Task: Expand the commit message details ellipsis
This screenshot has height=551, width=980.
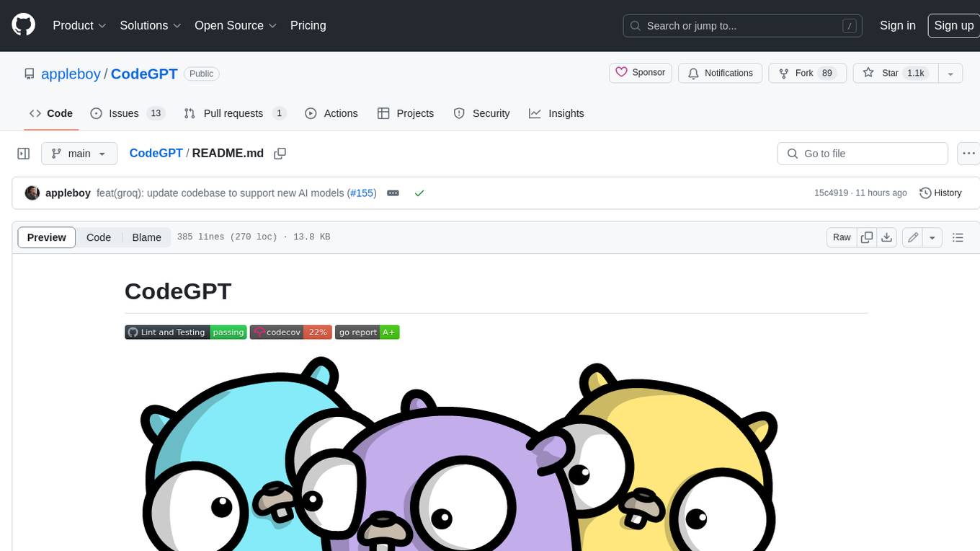Action: click(x=393, y=193)
